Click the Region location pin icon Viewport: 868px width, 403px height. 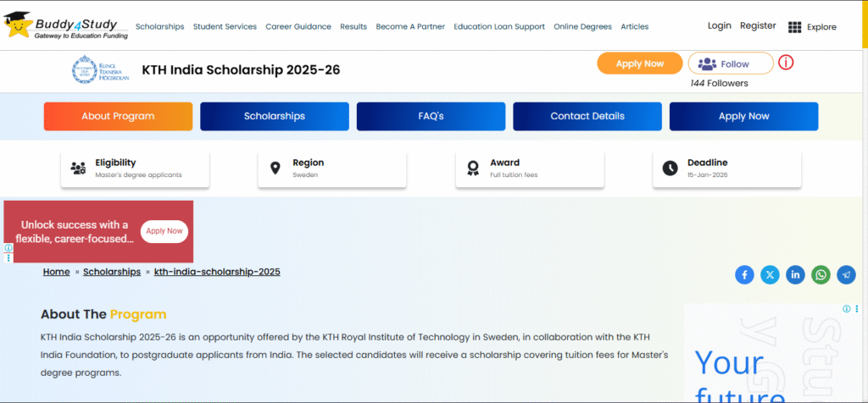click(275, 168)
